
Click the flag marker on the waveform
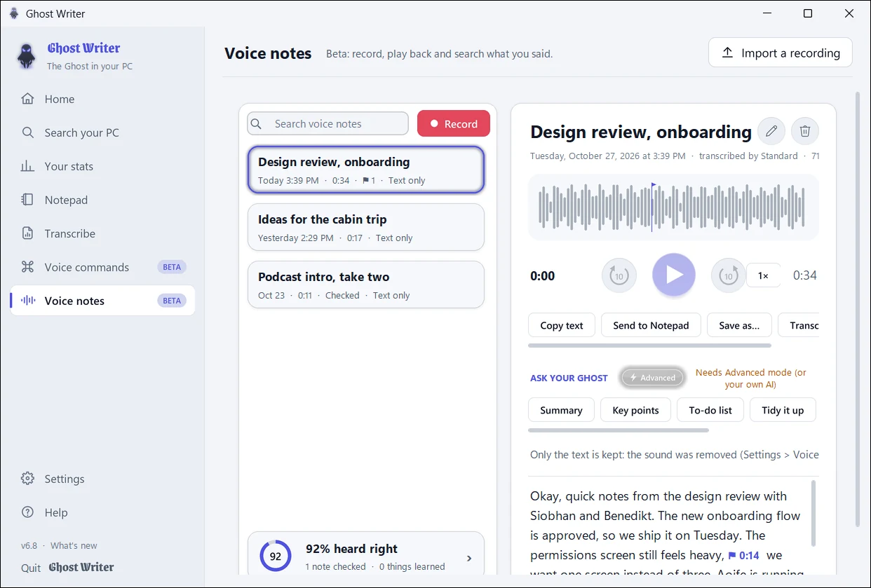654,186
